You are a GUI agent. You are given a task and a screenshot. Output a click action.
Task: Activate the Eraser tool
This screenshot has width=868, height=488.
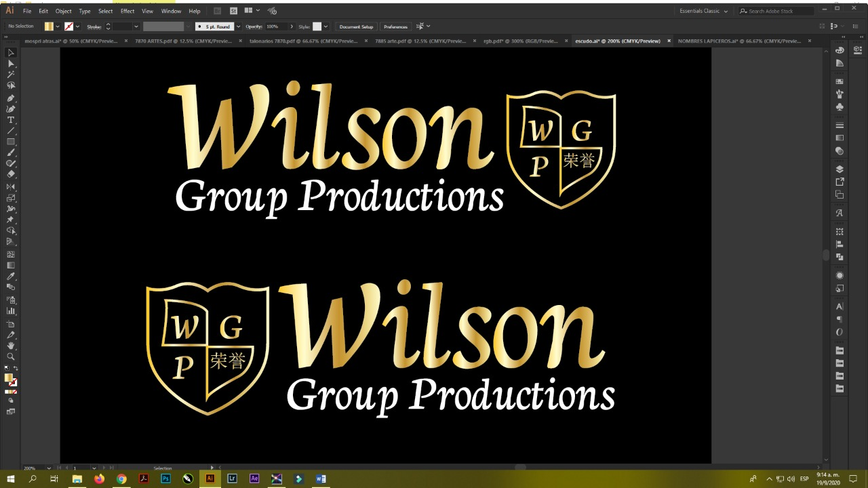(11, 174)
